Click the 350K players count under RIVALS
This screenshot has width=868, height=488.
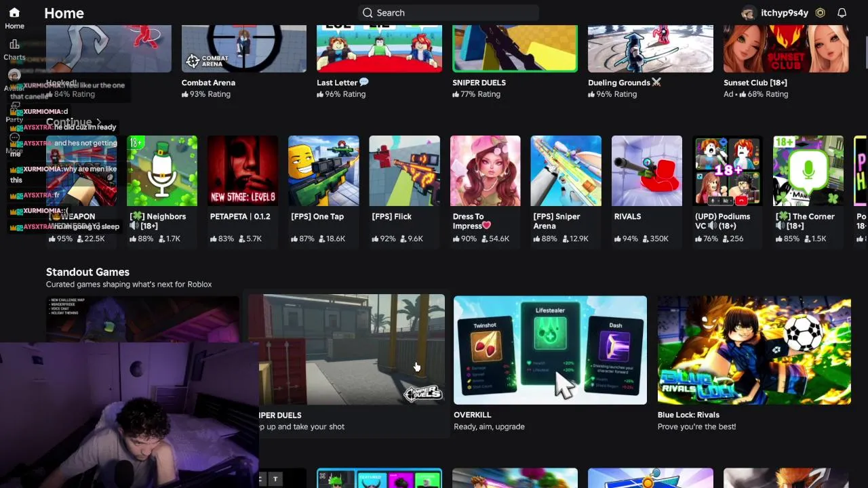[x=654, y=239]
